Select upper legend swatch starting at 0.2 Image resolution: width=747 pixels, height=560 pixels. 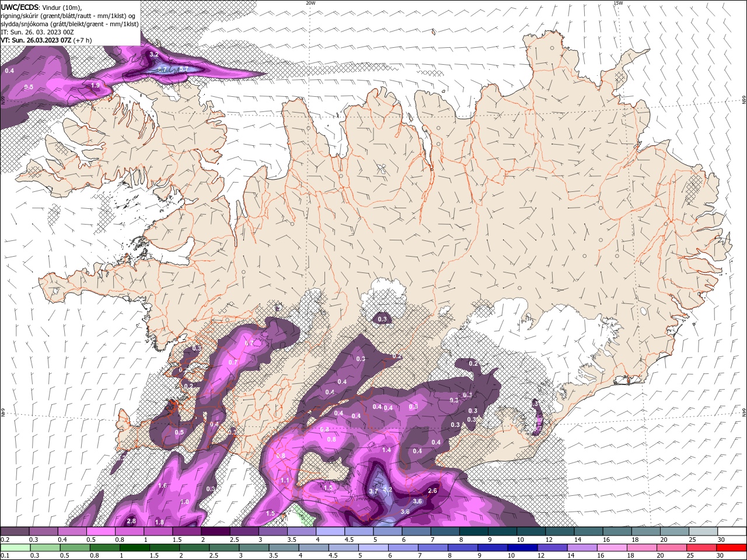(15, 531)
